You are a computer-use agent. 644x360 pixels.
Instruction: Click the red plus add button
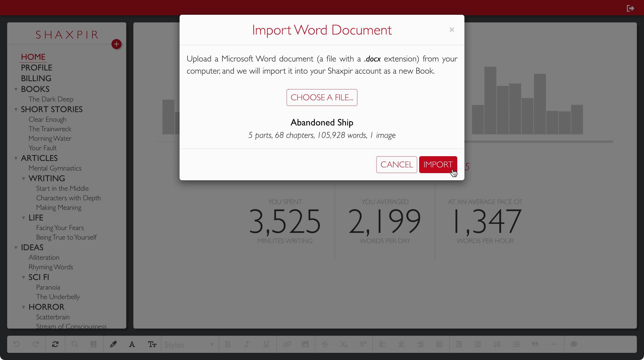(116, 44)
